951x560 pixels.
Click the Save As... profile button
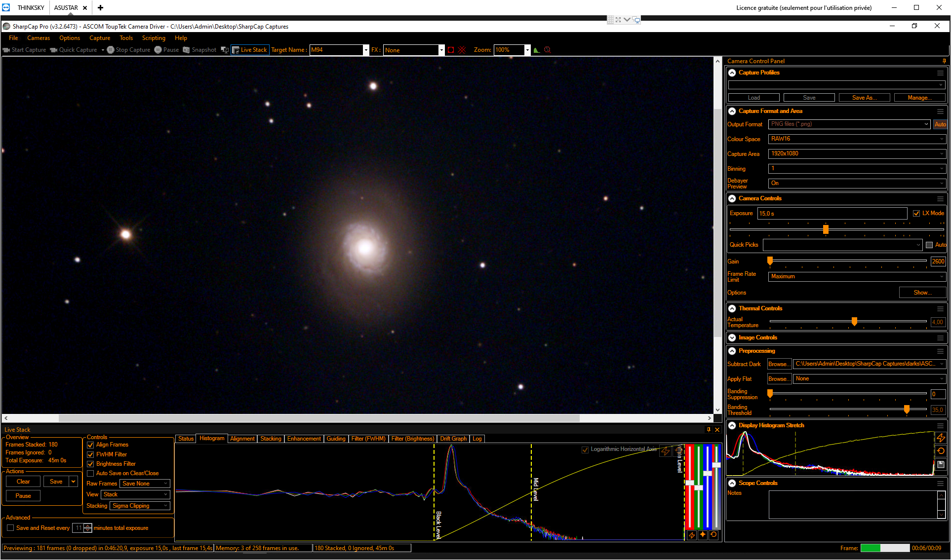click(864, 98)
